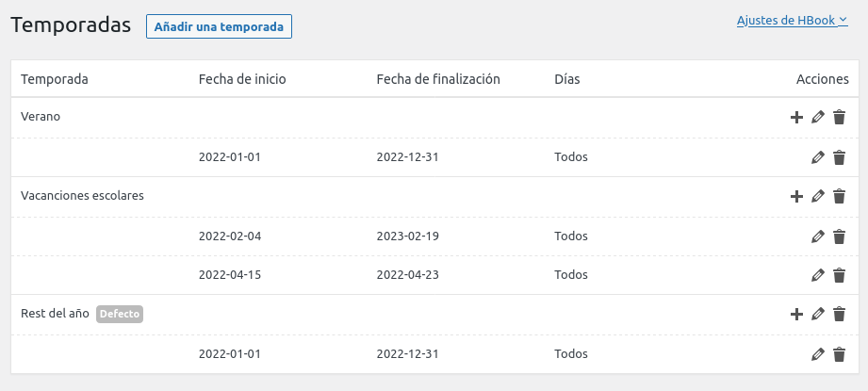Edit the Rest del año season
This screenshot has height=391, width=868.
pos(818,314)
